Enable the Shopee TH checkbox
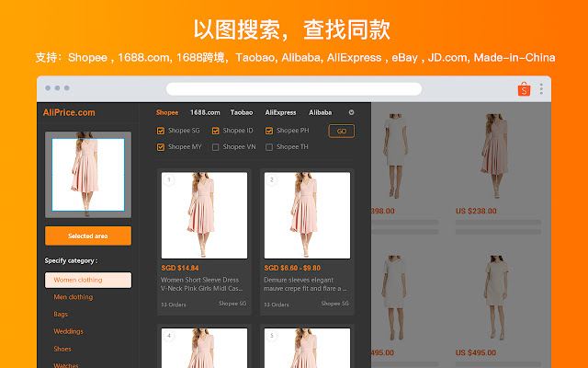This screenshot has height=368, width=588. pos(269,147)
